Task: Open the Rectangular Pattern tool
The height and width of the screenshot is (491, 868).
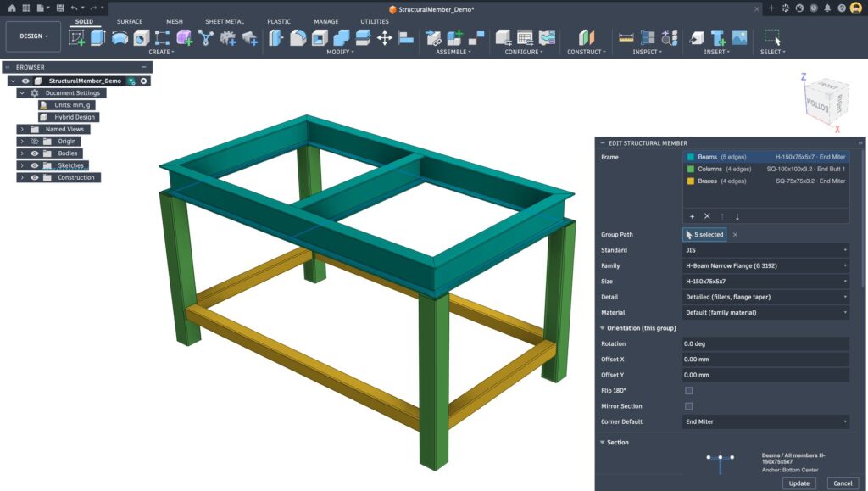Action: (x=162, y=37)
